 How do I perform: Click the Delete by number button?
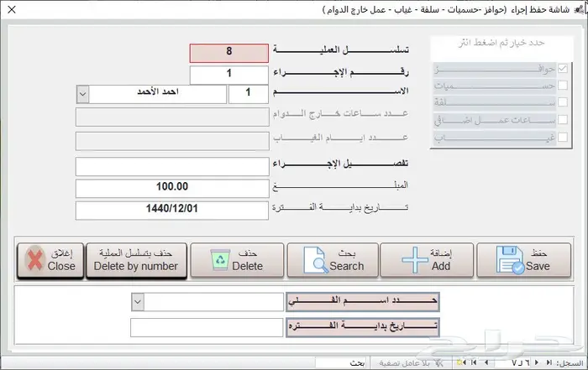click(x=136, y=261)
